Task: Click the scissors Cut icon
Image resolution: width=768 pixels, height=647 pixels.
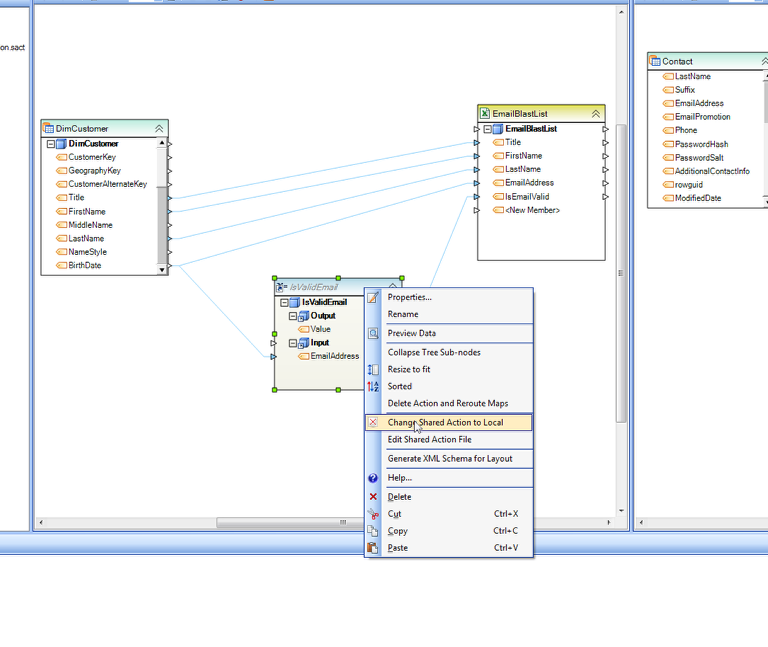Action: pos(373,514)
